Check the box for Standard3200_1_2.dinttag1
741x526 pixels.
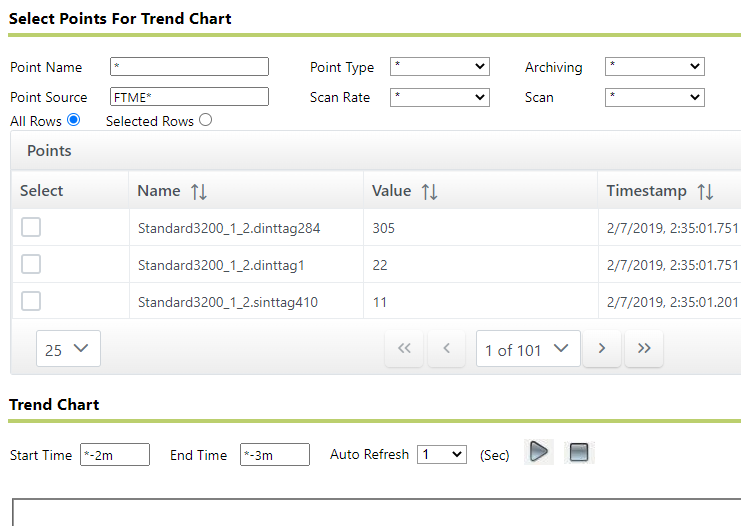point(31,264)
